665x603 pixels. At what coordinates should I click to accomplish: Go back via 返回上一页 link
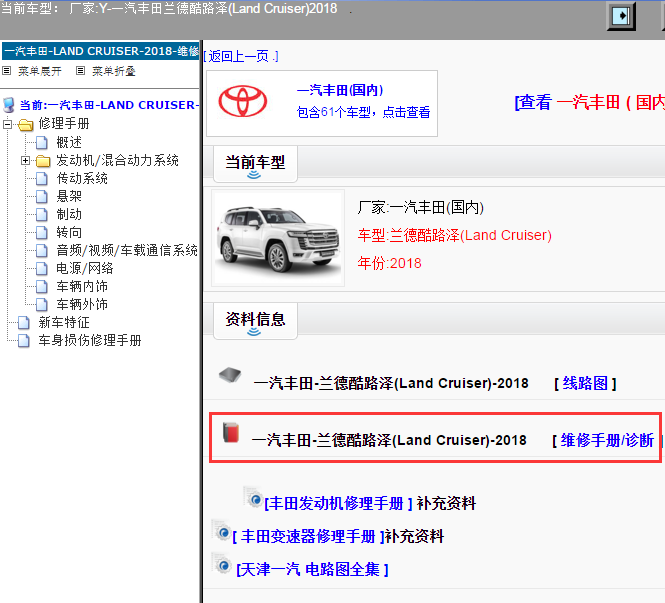[x=241, y=56]
